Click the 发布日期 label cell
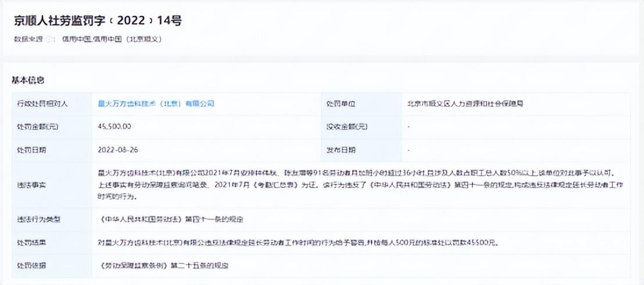This screenshot has width=644, height=285. point(362,150)
